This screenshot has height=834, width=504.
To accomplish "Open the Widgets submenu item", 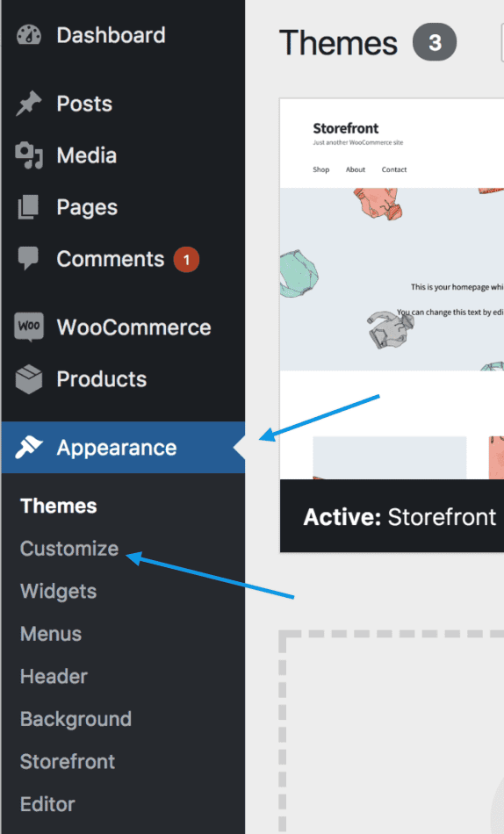I will point(59,591).
